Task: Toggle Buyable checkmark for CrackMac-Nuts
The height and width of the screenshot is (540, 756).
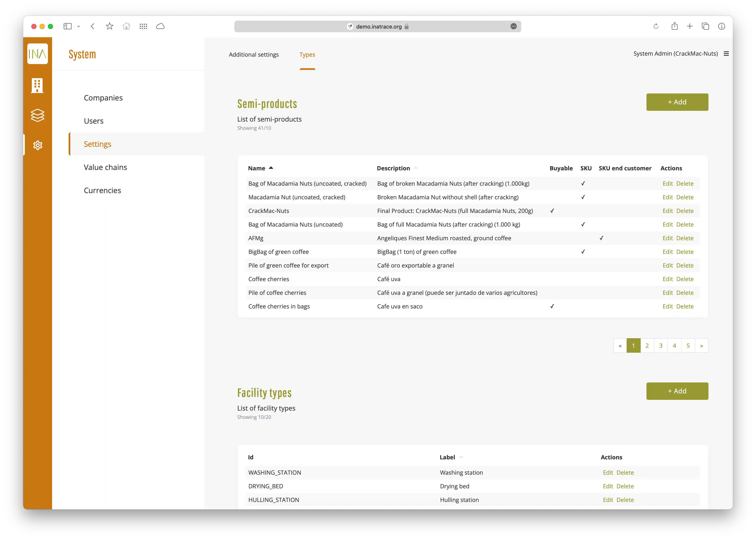Action: [x=552, y=211]
